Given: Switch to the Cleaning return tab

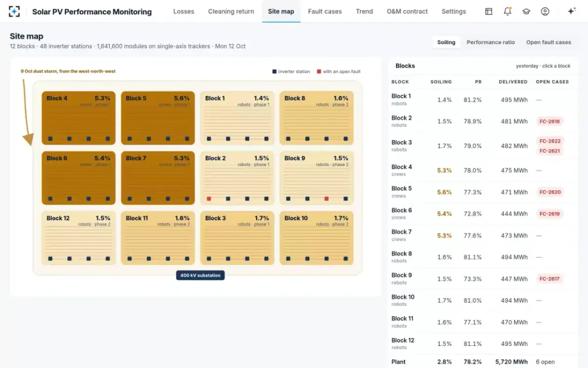Looking at the screenshot, I should [x=231, y=11].
